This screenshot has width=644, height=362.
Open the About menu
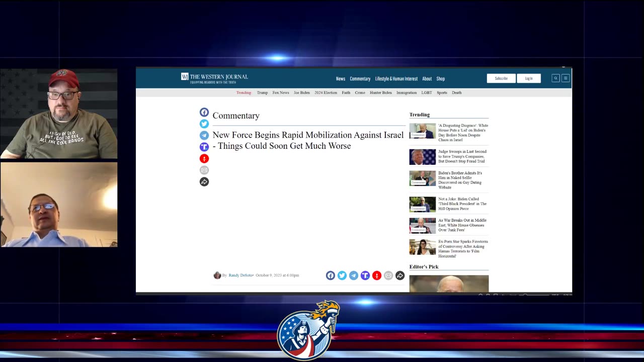427,78
